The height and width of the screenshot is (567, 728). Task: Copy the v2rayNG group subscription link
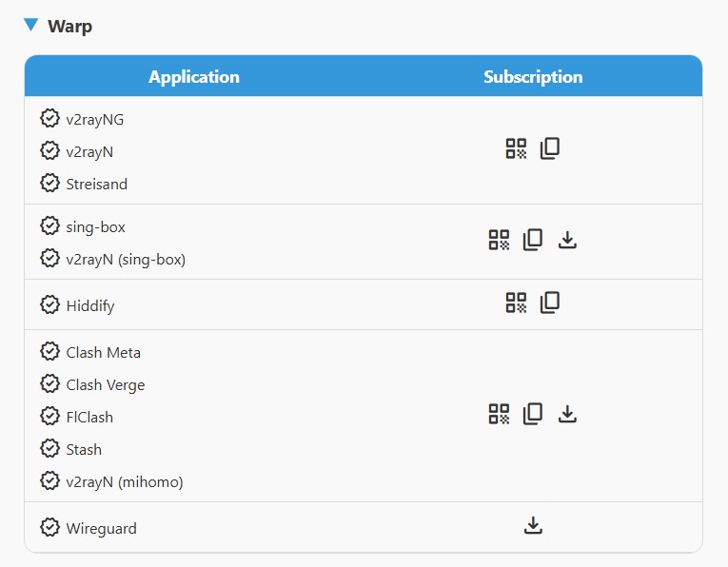550,148
